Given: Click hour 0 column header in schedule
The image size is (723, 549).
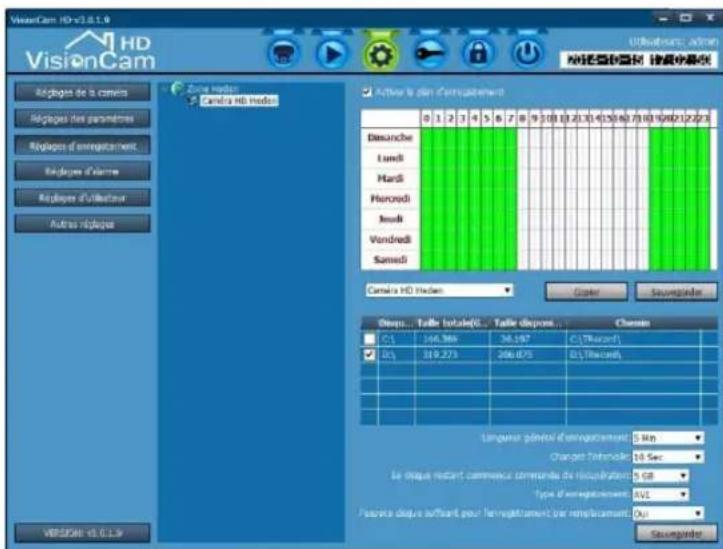Looking at the screenshot, I should [x=427, y=118].
